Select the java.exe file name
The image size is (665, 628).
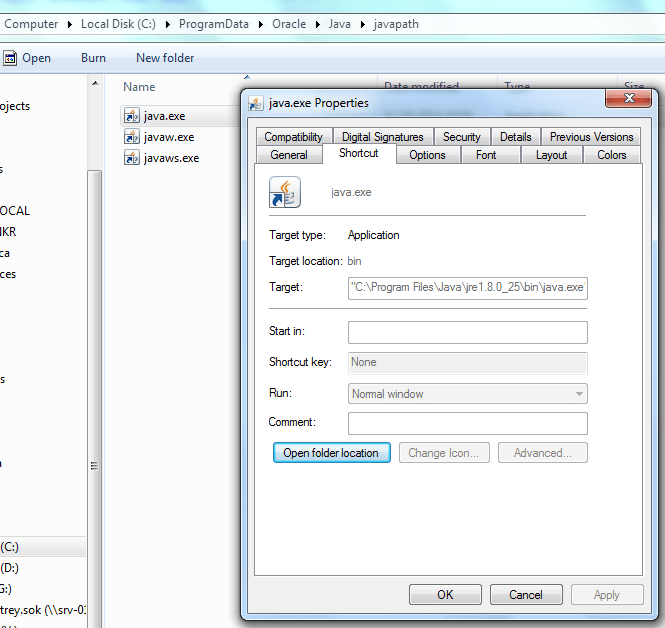(x=165, y=116)
